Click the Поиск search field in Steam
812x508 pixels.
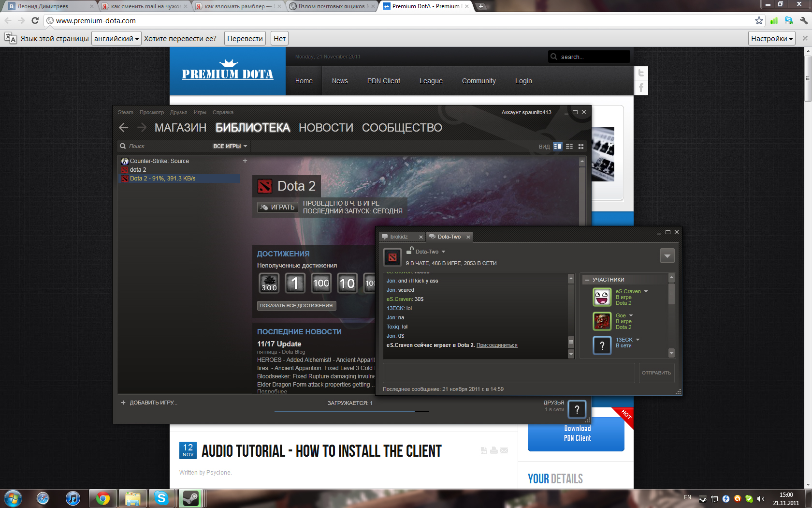click(164, 146)
